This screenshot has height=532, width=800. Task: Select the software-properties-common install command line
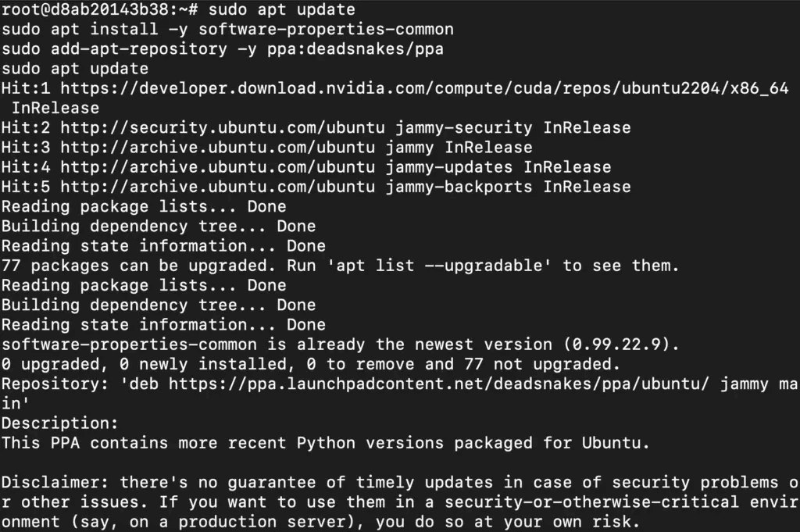click(x=227, y=30)
